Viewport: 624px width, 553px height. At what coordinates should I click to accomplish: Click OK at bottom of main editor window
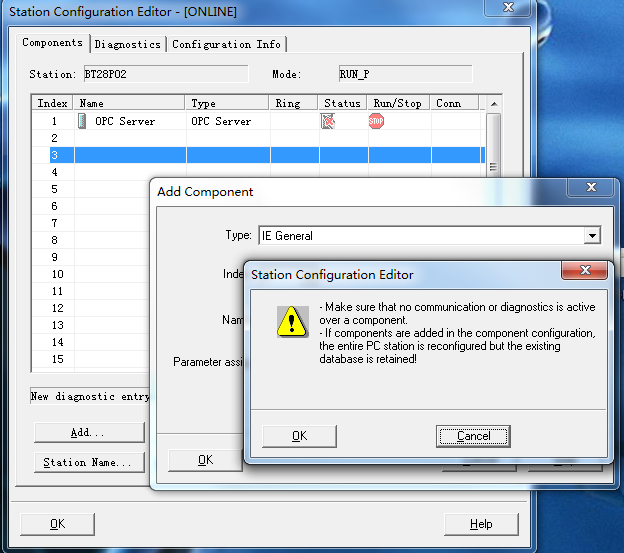57,524
